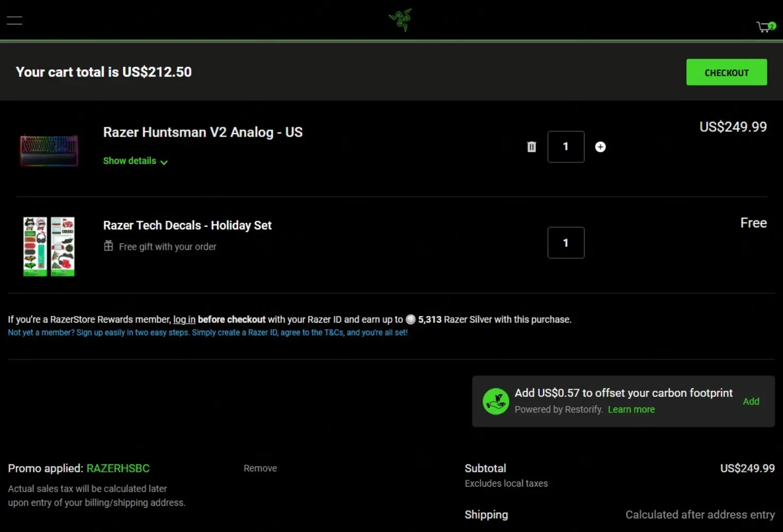Open the shopping cart icon
This screenshot has width=783, height=532.
coord(765,27)
